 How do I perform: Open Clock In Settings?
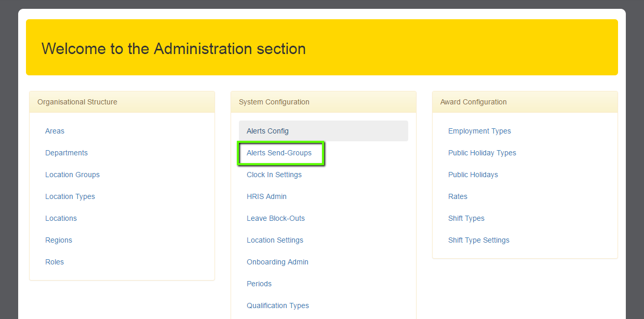(x=274, y=175)
